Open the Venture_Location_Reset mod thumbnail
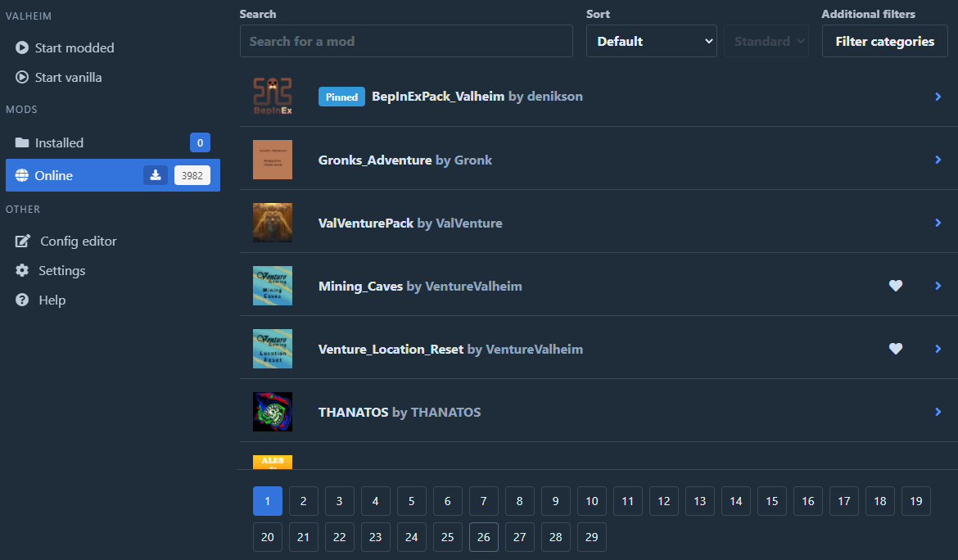The image size is (958, 560). [273, 349]
